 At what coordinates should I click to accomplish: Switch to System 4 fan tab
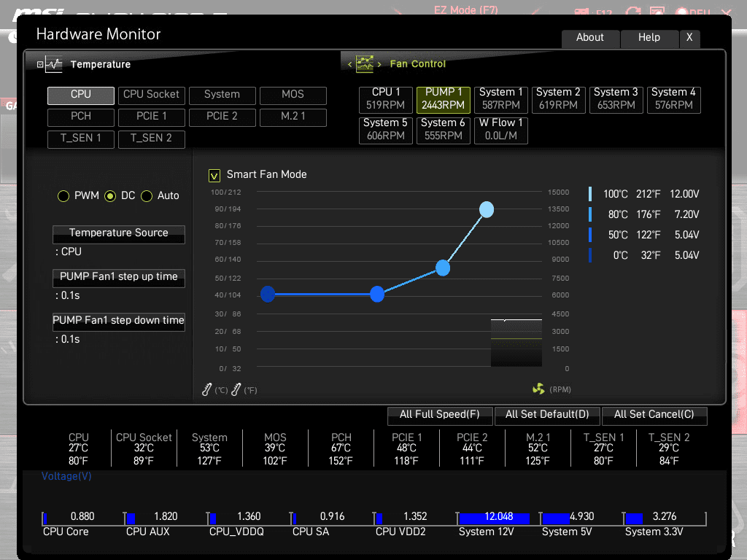click(x=673, y=99)
